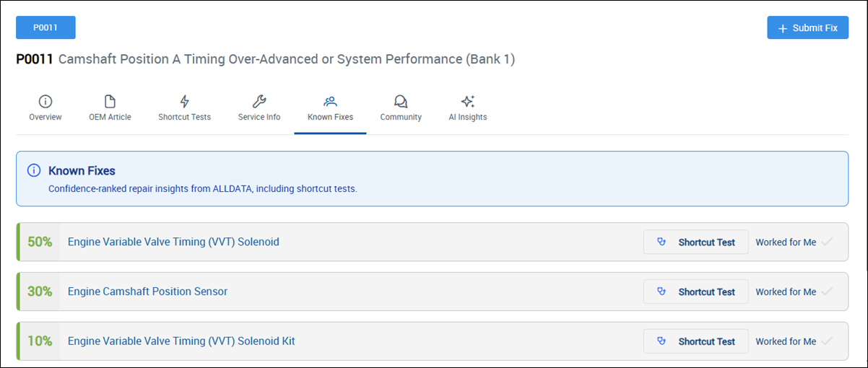Viewport: 868px width, 368px height.
Task: View the AI Insights tab
Action: coord(467,109)
